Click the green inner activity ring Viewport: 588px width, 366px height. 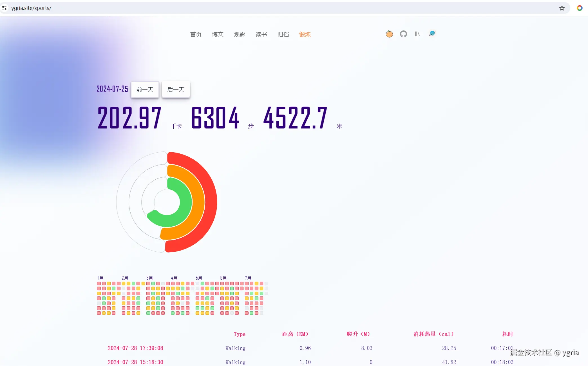point(186,202)
